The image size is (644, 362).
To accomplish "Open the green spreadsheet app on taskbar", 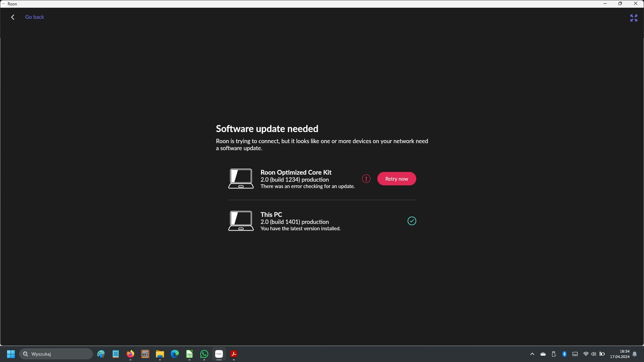I will (190, 354).
